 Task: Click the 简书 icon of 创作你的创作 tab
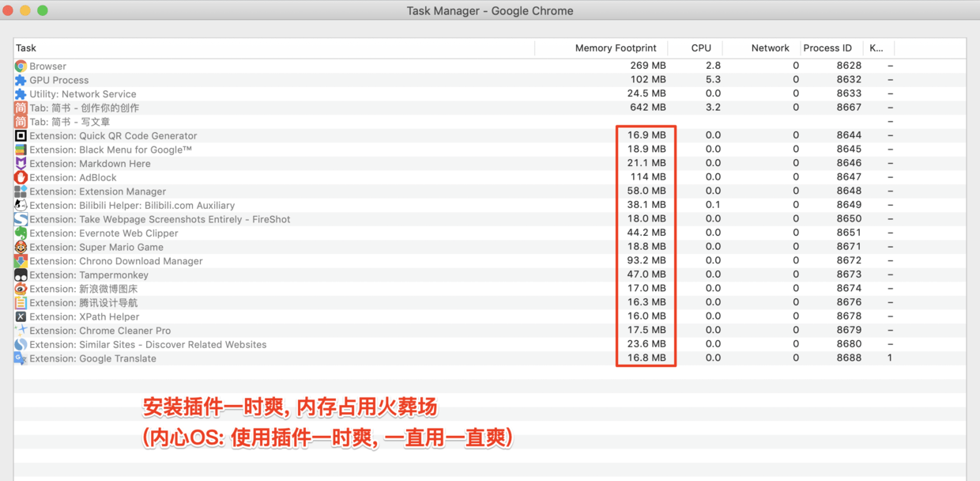coord(21,108)
